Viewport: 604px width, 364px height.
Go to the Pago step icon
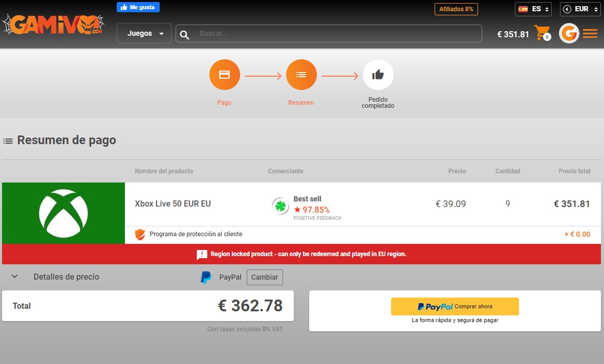pyautogui.click(x=225, y=75)
